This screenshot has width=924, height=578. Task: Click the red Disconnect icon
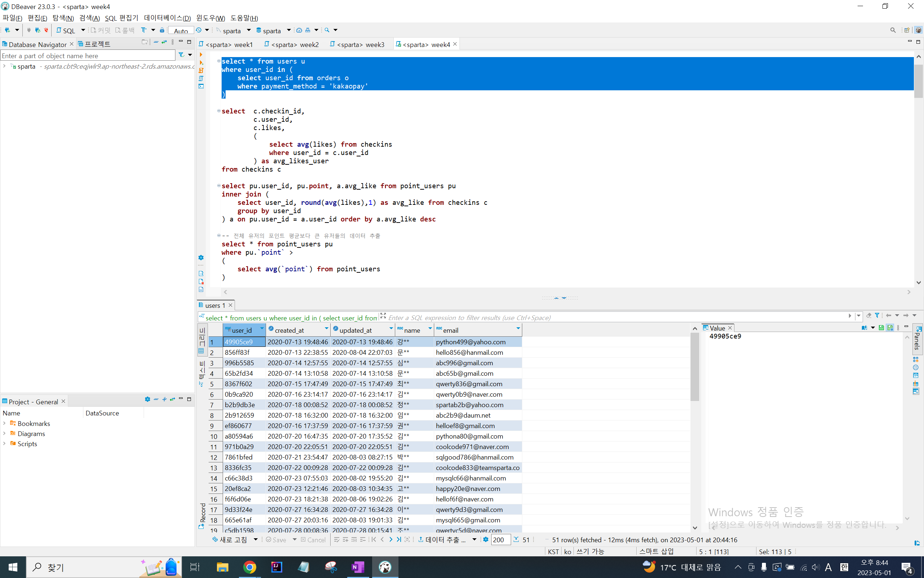tap(46, 30)
